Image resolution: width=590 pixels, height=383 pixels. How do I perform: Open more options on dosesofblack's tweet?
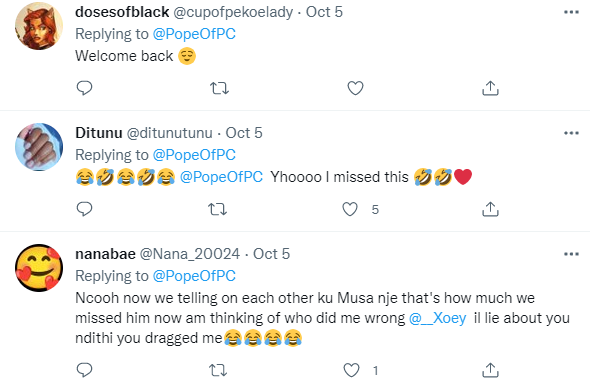tap(571, 12)
